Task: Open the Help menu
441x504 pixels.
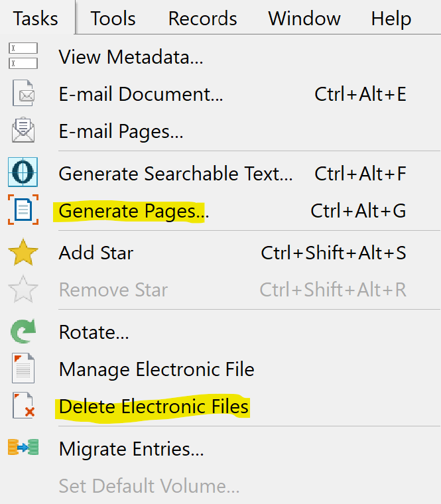Action: coord(391,19)
